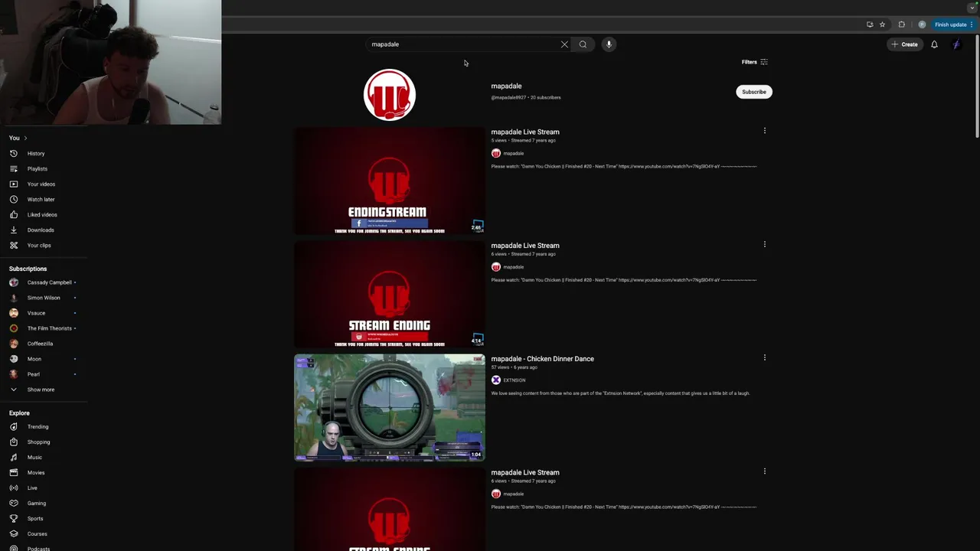Viewport: 980px width, 551px height.
Task: Open the Simon Wilson subscription
Action: pos(44,298)
